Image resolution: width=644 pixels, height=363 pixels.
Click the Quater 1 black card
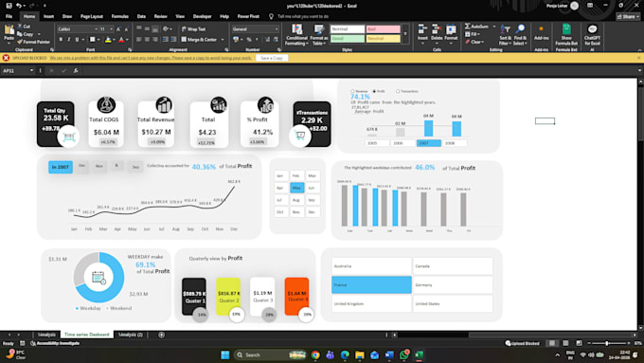[x=194, y=297]
